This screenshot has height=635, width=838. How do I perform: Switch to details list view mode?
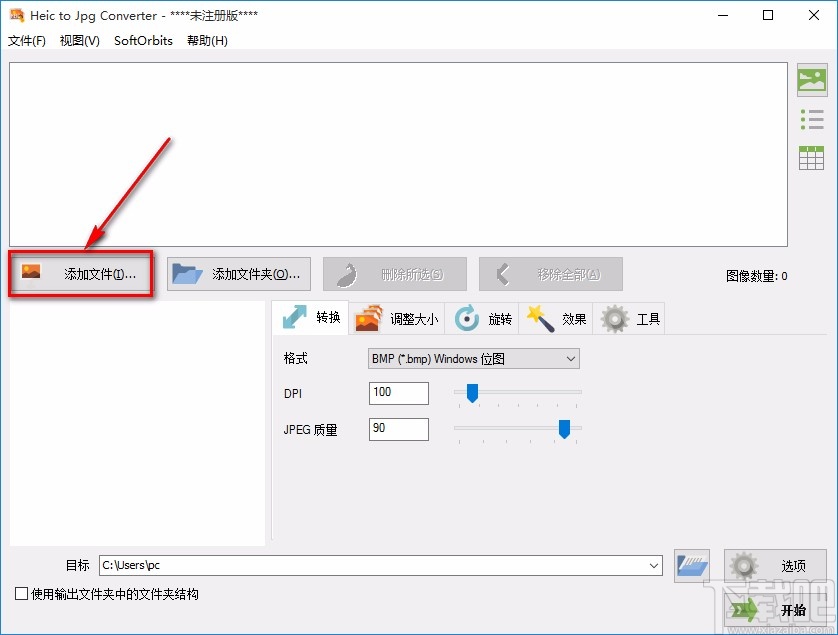tap(813, 118)
